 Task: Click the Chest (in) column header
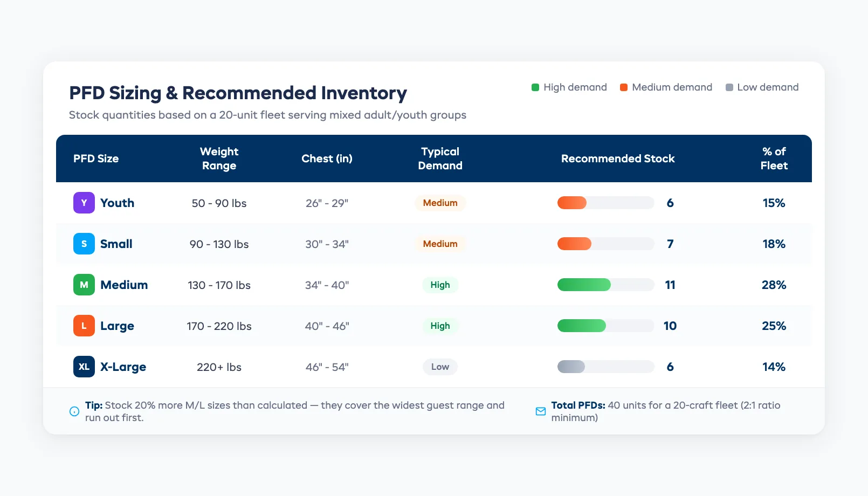tap(327, 159)
